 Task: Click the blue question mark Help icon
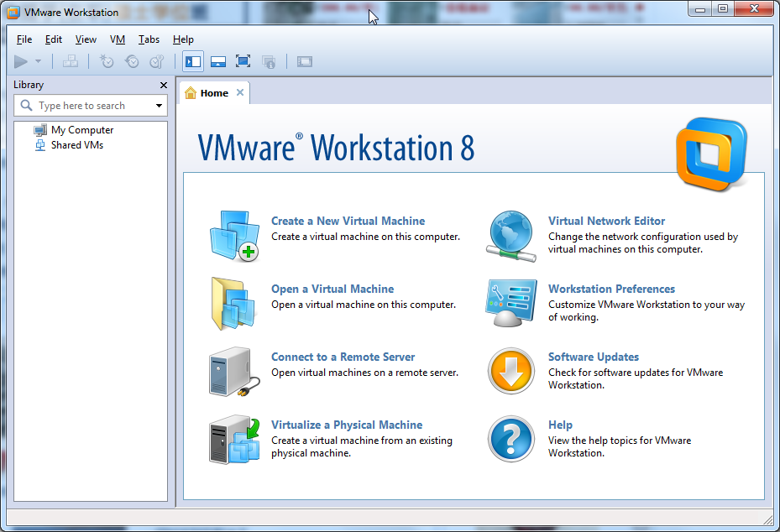pos(511,439)
